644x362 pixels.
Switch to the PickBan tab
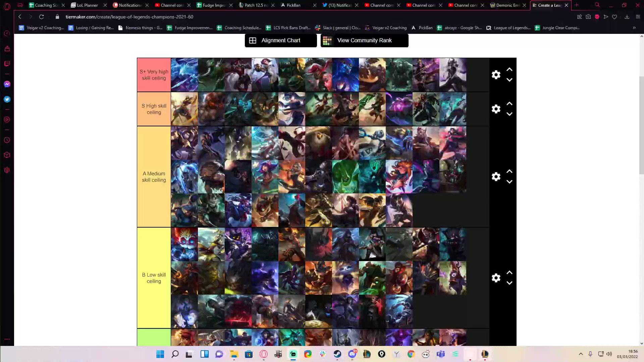(x=298, y=5)
